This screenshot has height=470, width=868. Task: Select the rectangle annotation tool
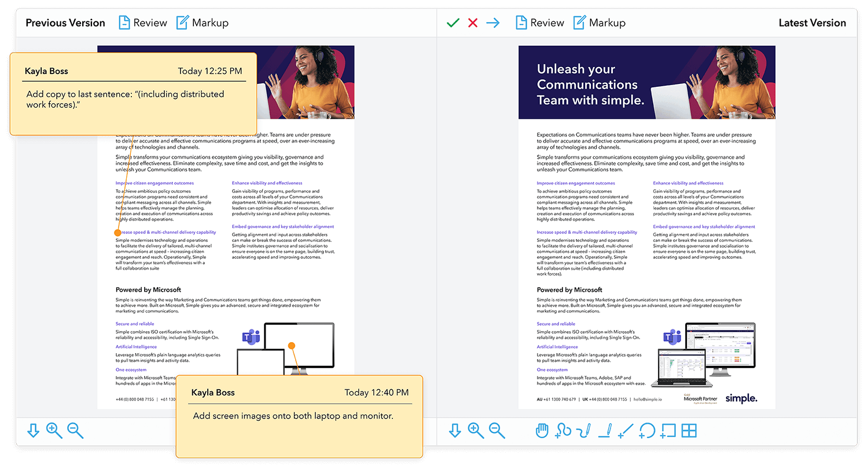tap(668, 431)
